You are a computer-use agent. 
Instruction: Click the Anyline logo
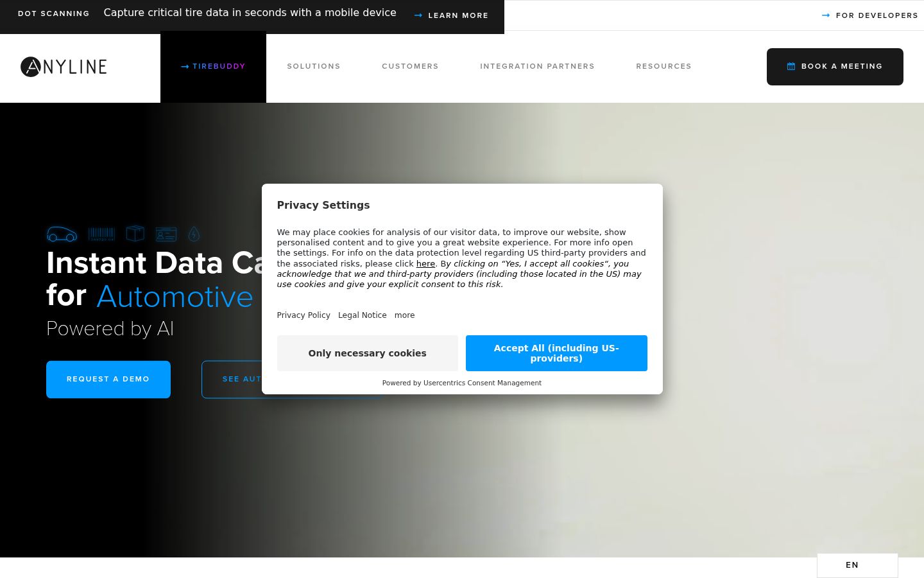64,67
